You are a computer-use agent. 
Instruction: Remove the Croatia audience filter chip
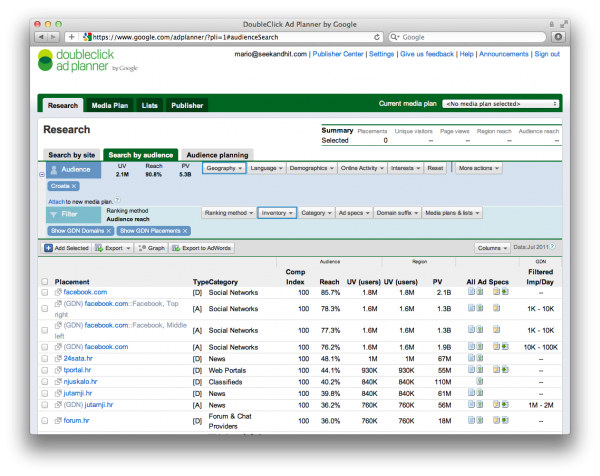click(x=74, y=186)
